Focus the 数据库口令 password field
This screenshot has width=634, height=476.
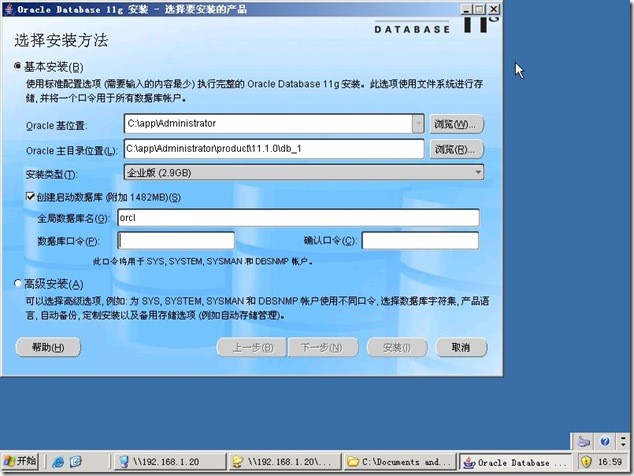click(176, 241)
